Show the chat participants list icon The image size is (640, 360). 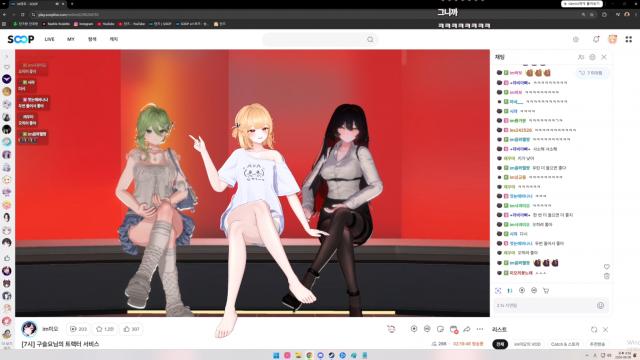pos(581,57)
